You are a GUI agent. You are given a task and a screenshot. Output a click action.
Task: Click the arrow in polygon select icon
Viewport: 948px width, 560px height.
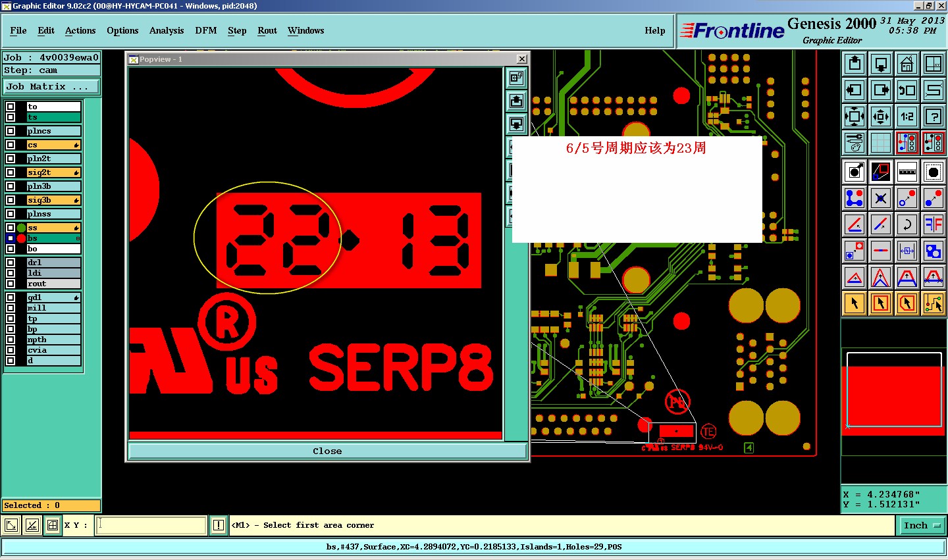907,303
